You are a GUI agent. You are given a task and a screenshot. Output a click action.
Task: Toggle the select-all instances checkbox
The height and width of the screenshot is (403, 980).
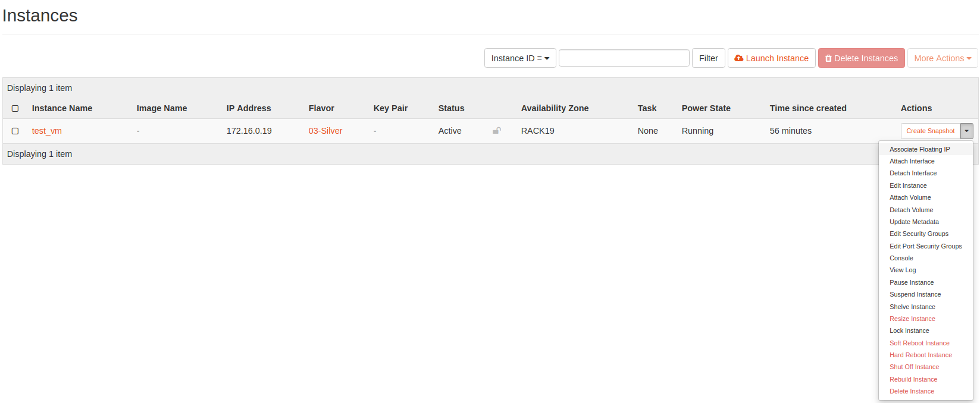point(15,108)
